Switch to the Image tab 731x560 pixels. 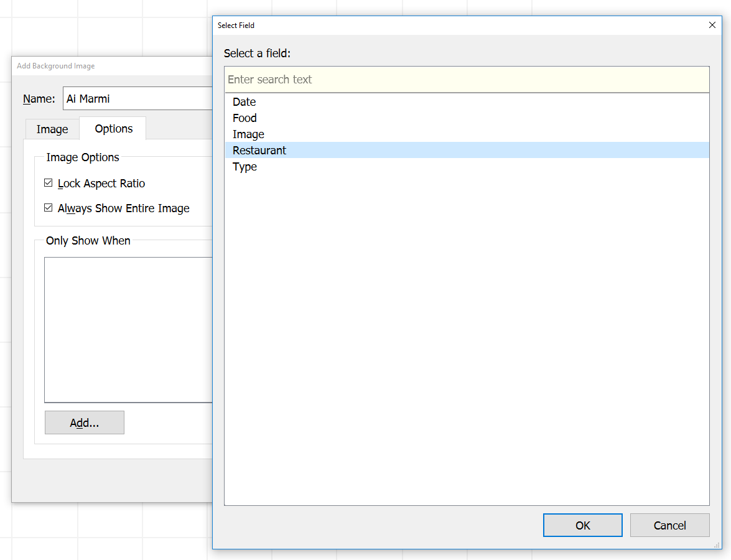coord(52,129)
